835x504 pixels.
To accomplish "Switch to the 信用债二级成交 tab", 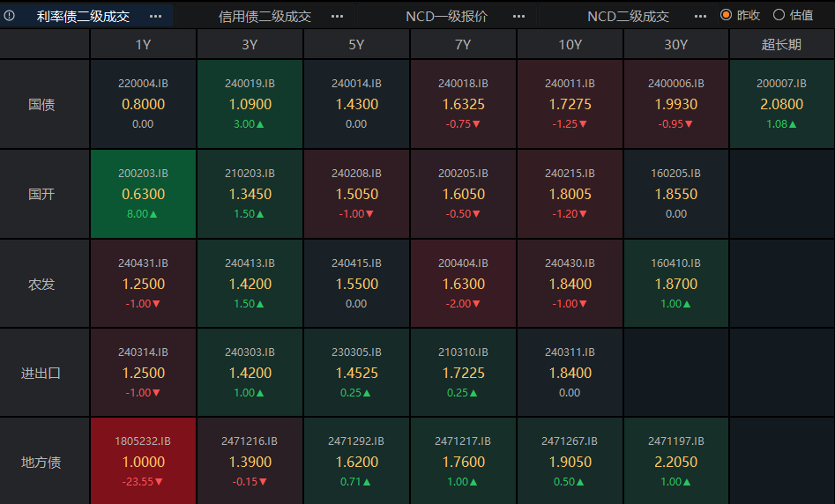I will tap(265, 16).
